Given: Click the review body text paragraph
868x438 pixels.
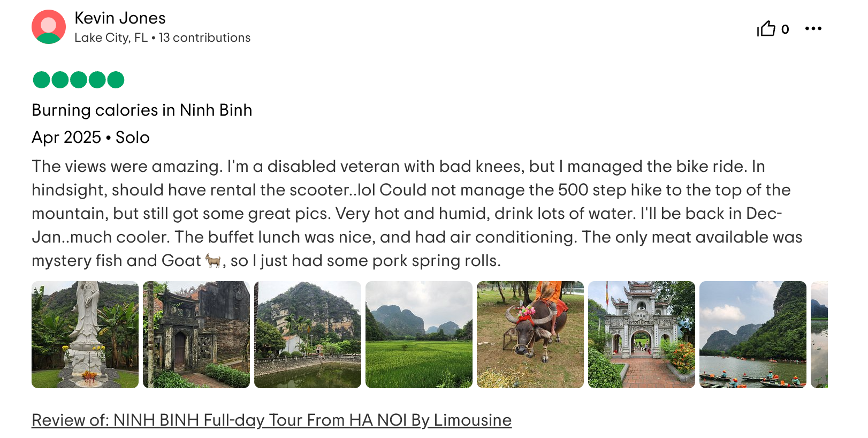Looking at the screenshot, I should [417, 213].
